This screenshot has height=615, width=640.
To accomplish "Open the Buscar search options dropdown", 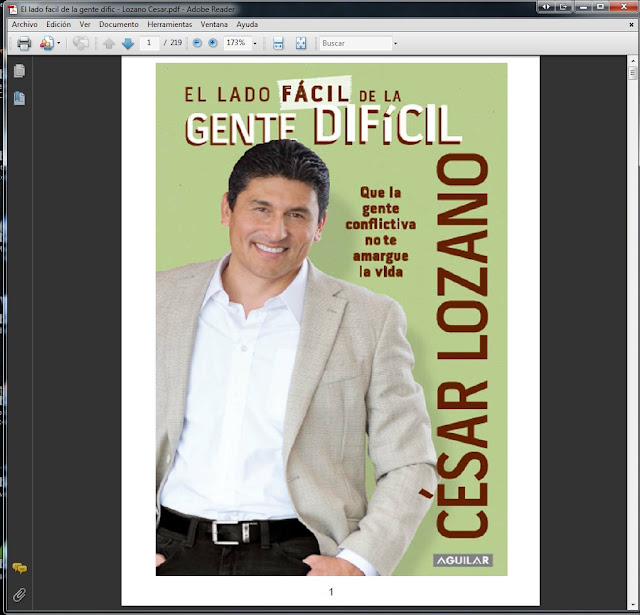I will coord(395,43).
